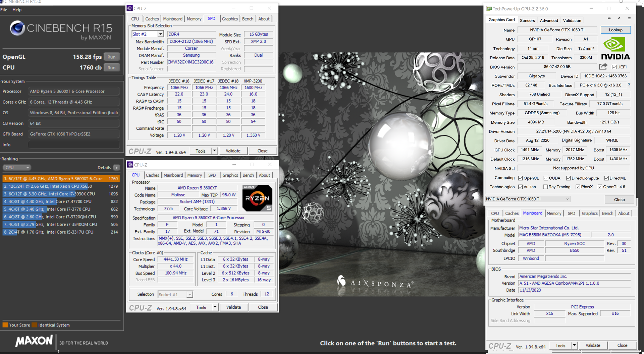Toggle the OpenCL checkbox
Screen dimensions: 644x354
click(521, 178)
